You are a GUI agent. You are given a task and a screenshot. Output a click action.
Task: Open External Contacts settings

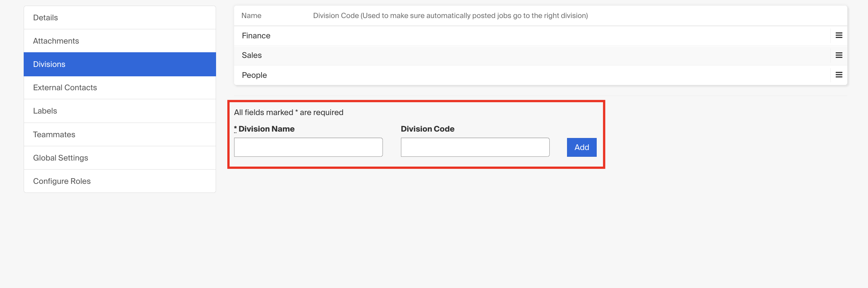point(120,88)
